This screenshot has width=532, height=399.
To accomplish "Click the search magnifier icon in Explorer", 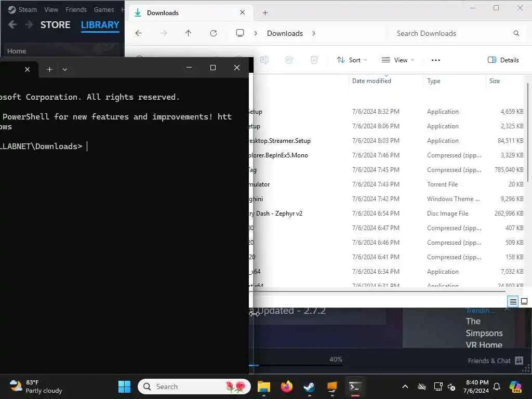I will click(x=516, y=33).
